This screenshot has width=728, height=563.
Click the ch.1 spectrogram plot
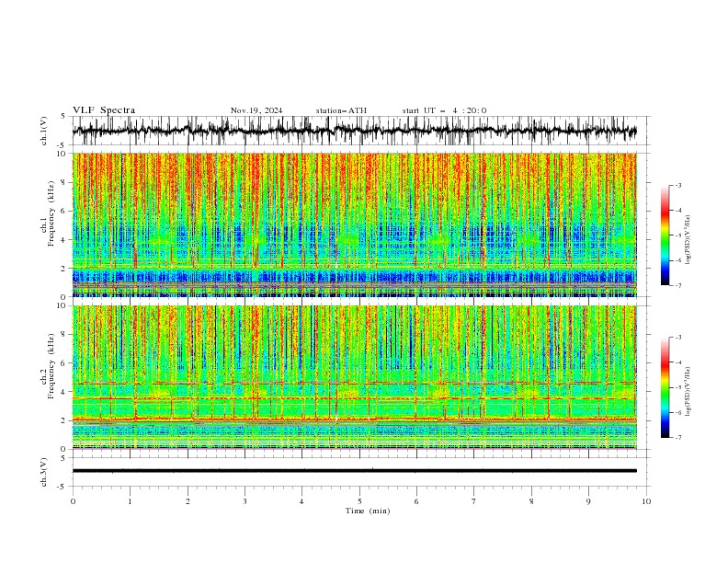(354, 224)
